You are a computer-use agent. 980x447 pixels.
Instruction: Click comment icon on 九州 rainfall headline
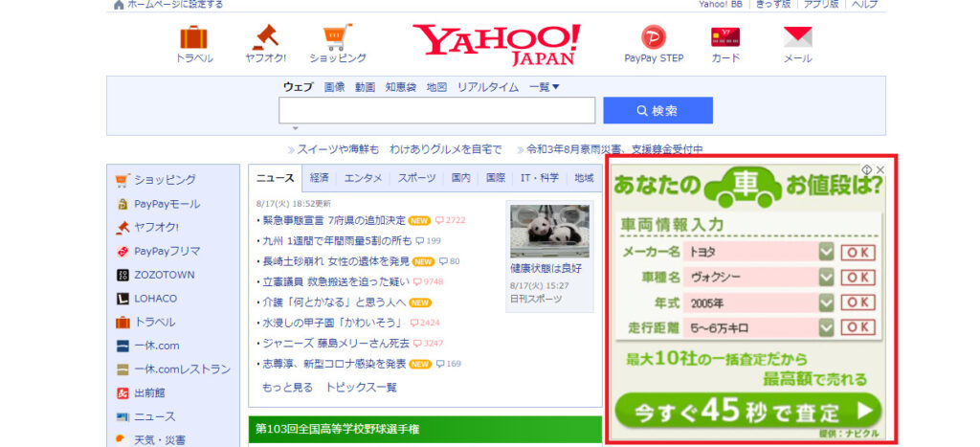(x=420, y=240)
